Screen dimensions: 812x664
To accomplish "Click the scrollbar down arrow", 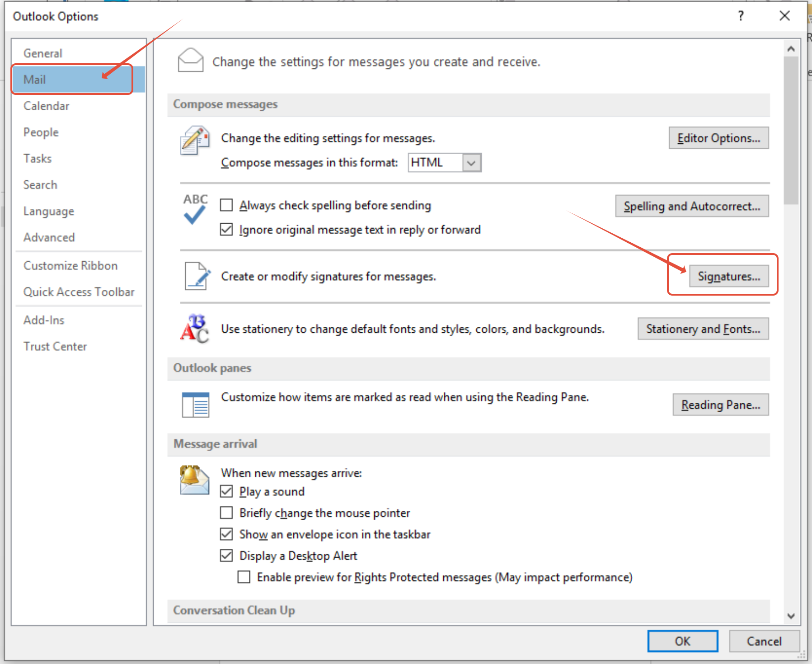I will point(791,616).
